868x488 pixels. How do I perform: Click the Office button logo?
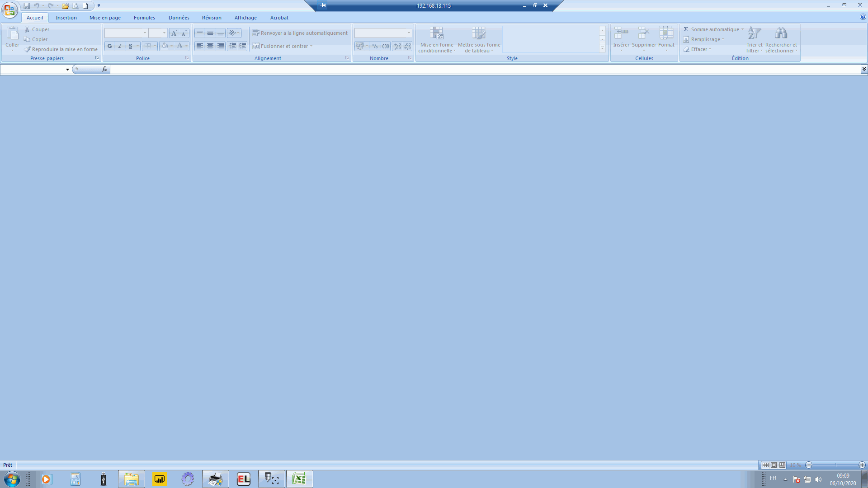tap(9, 9)
